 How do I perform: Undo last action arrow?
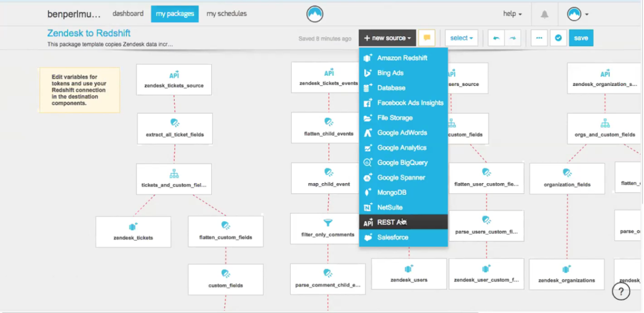496,38
